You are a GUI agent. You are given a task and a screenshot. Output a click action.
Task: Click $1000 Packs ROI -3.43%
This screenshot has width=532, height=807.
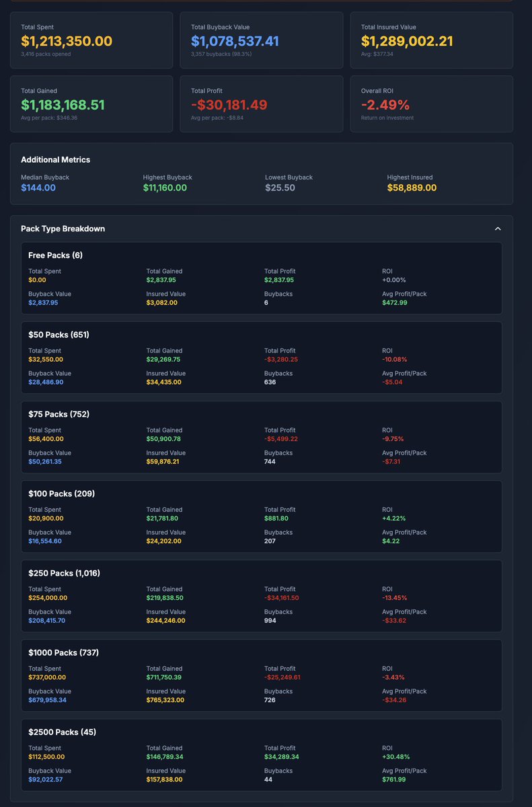click(393, 677)
